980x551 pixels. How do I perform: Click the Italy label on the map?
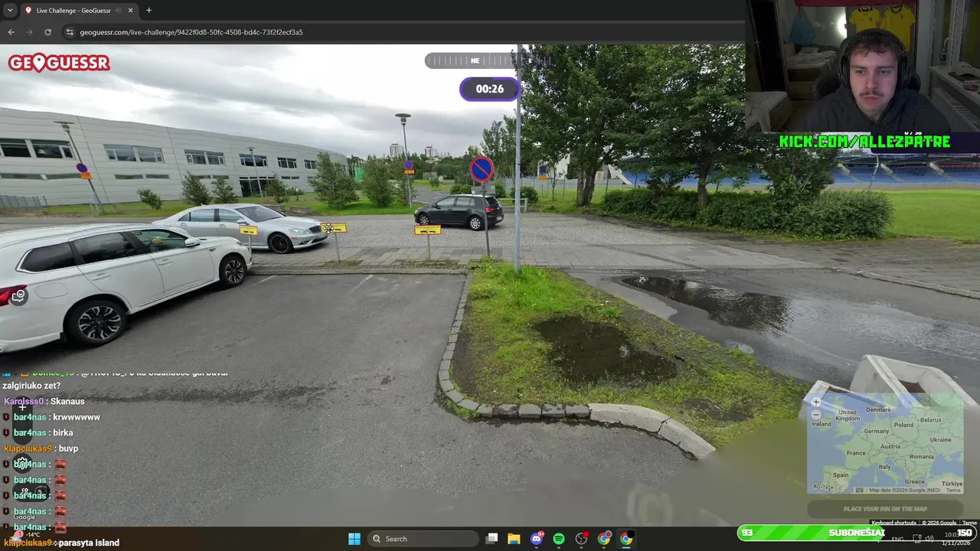[885, 467]
